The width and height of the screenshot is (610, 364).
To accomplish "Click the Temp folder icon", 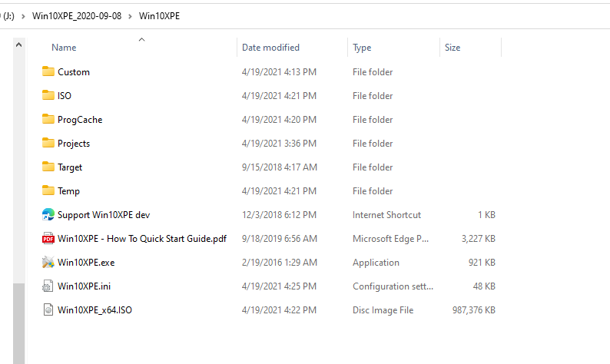I will pos(48,191).
